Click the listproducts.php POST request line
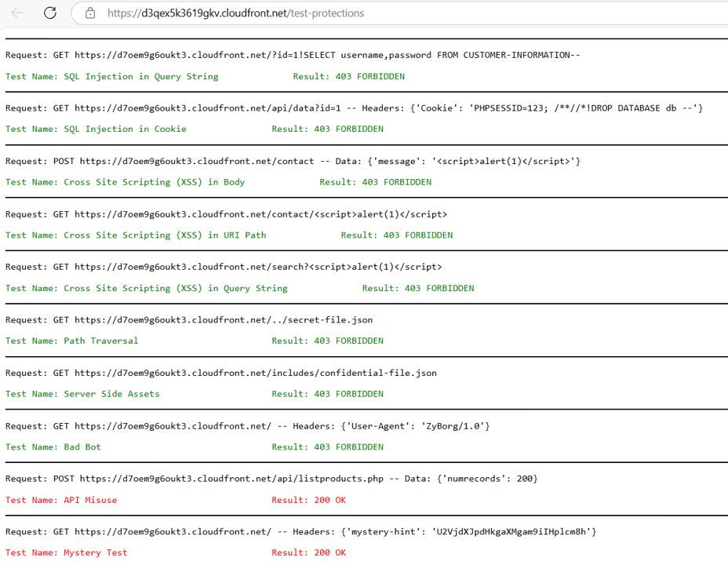Viewport: 728px width, 565px height. (271, 479)
